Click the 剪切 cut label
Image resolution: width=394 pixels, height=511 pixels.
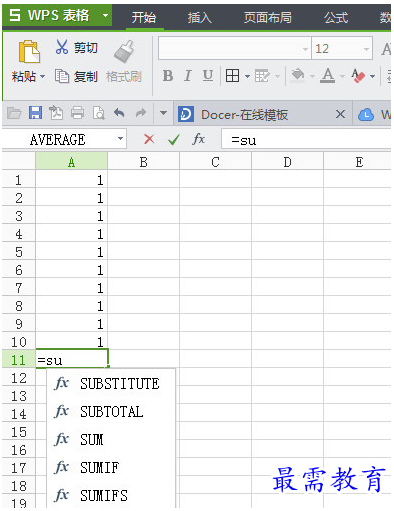click(x=86, y=48)
